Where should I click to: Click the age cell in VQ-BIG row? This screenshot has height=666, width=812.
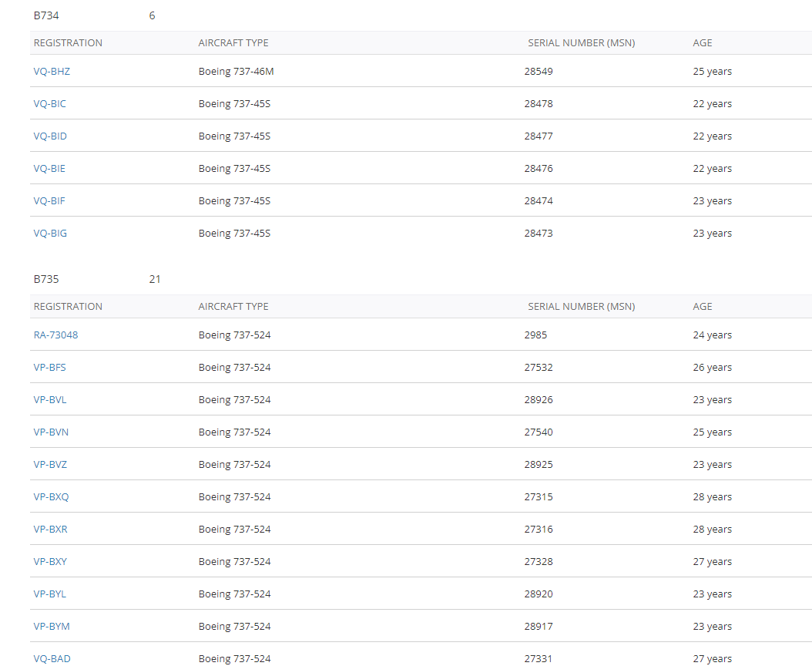713,234
